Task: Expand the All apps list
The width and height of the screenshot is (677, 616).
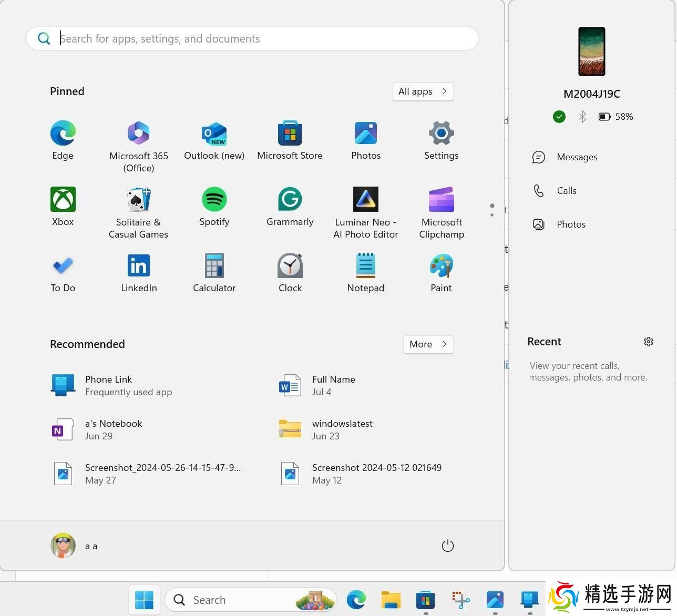Action: (x=422, y=91)
